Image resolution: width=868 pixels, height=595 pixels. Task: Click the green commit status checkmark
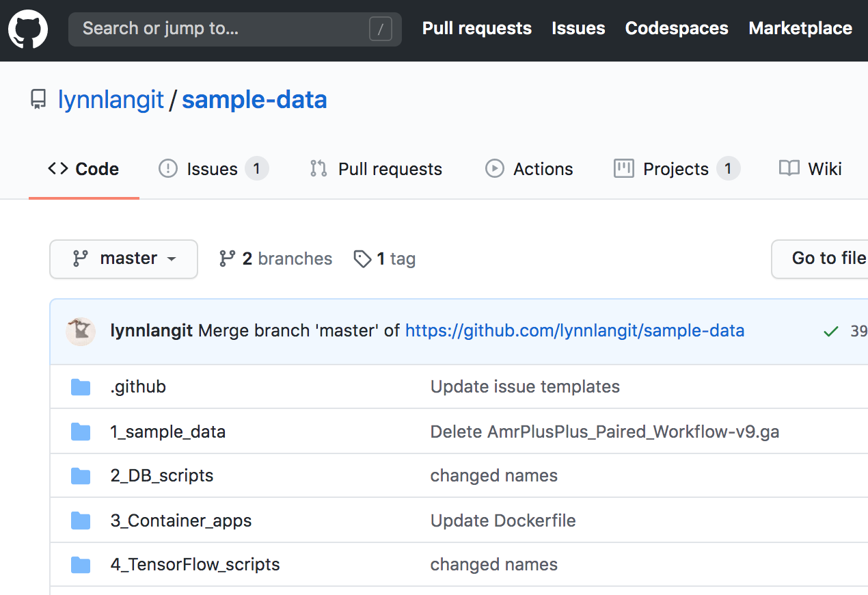830,332
